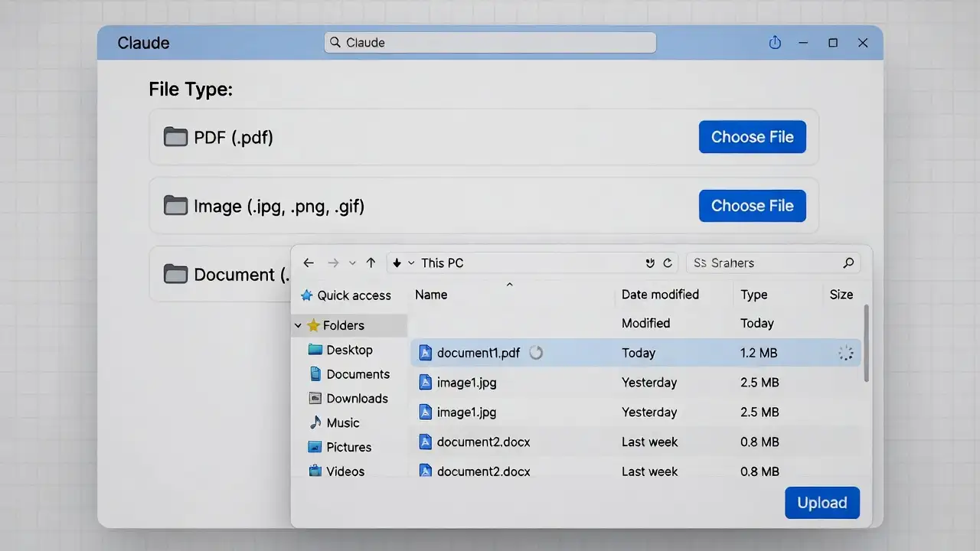
Task: Expand the address bar path dropdown
Action: click(x=411, y=263)
